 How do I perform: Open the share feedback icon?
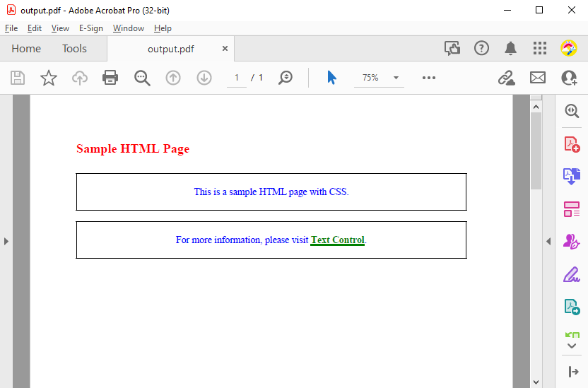[x=452, y=48]
